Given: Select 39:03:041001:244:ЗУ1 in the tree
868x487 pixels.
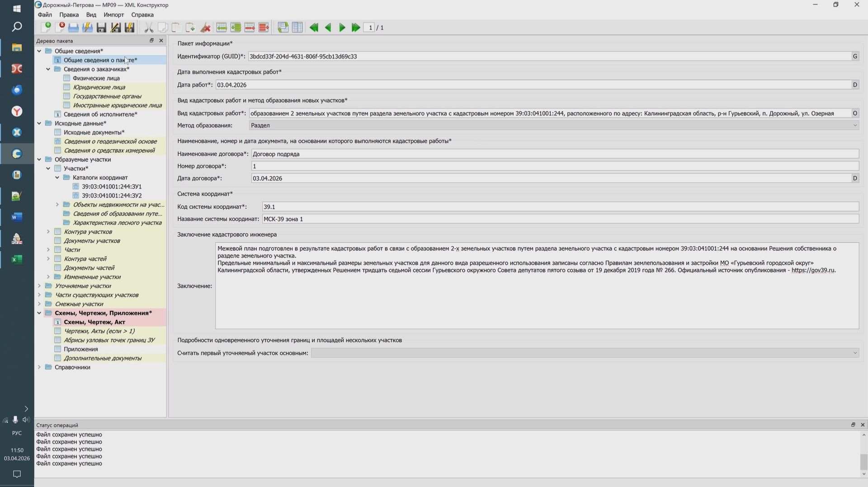Looking at the screenshot, I should [x=111, y=186].
